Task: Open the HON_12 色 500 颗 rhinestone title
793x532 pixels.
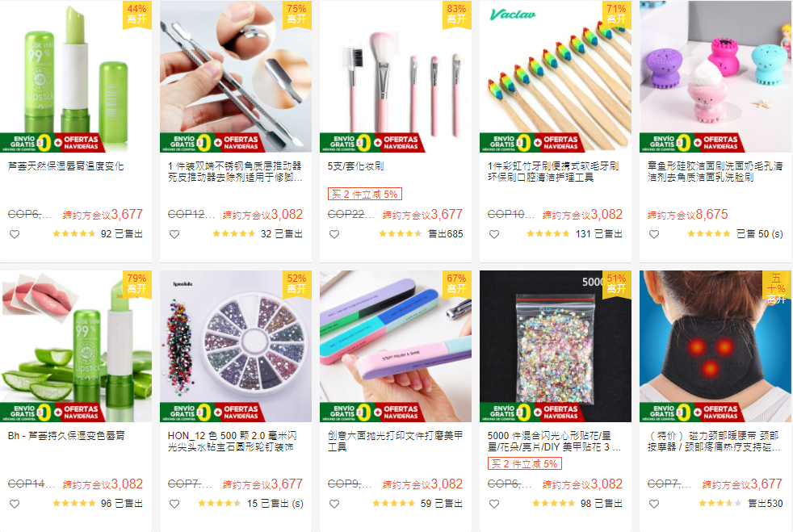Action: pyautogui.click(x=232, y=441)
